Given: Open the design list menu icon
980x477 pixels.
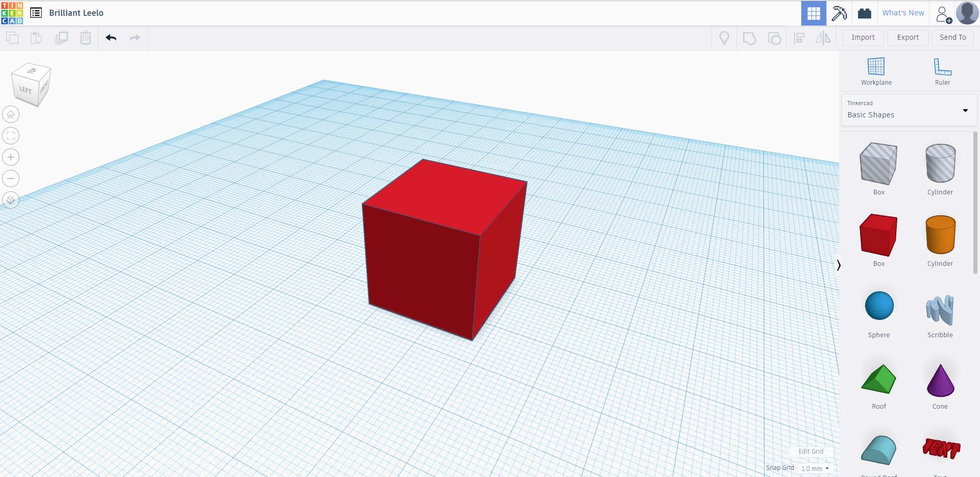Looking at the screenshot, I should click(36, 13).
